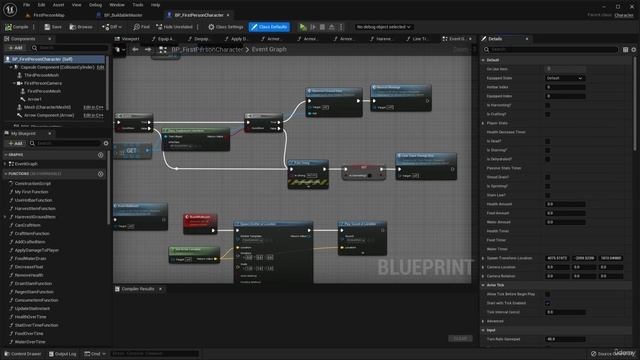Open the Output Log
The image size is (640, 360).
pyautogui.click(x=62, y=354)
